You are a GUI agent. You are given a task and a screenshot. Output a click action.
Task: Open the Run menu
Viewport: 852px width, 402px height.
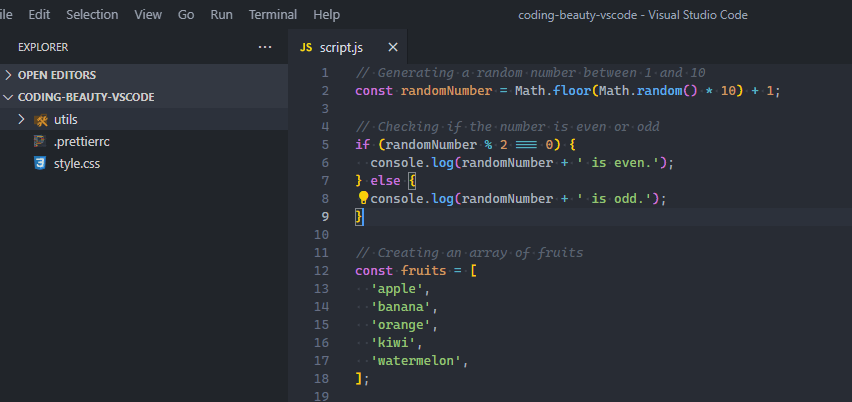pos(221,15)
